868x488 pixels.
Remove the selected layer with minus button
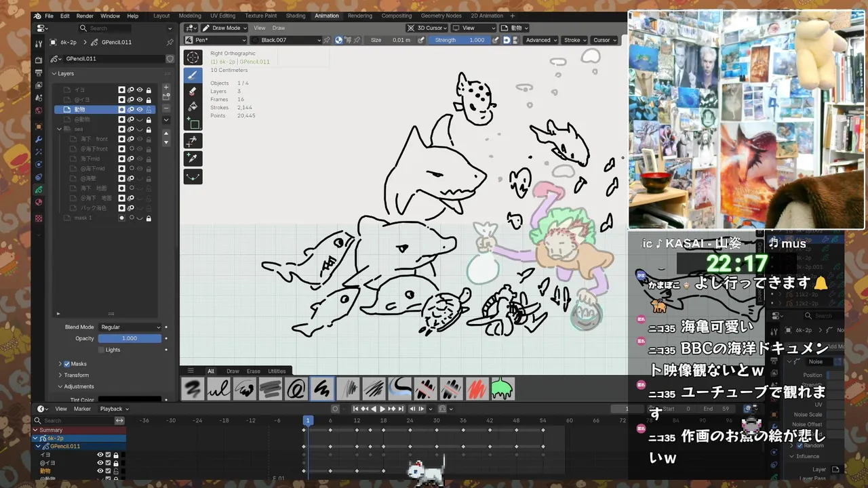(167, 108)
